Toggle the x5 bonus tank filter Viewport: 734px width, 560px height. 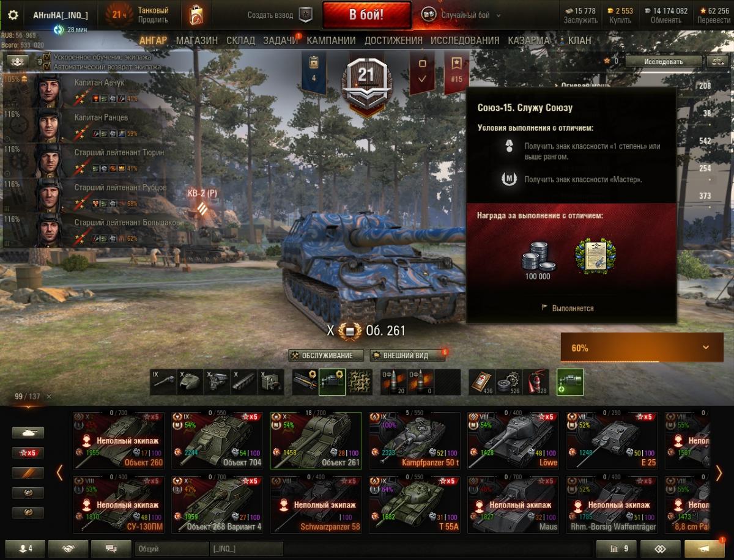coord(28,453)
